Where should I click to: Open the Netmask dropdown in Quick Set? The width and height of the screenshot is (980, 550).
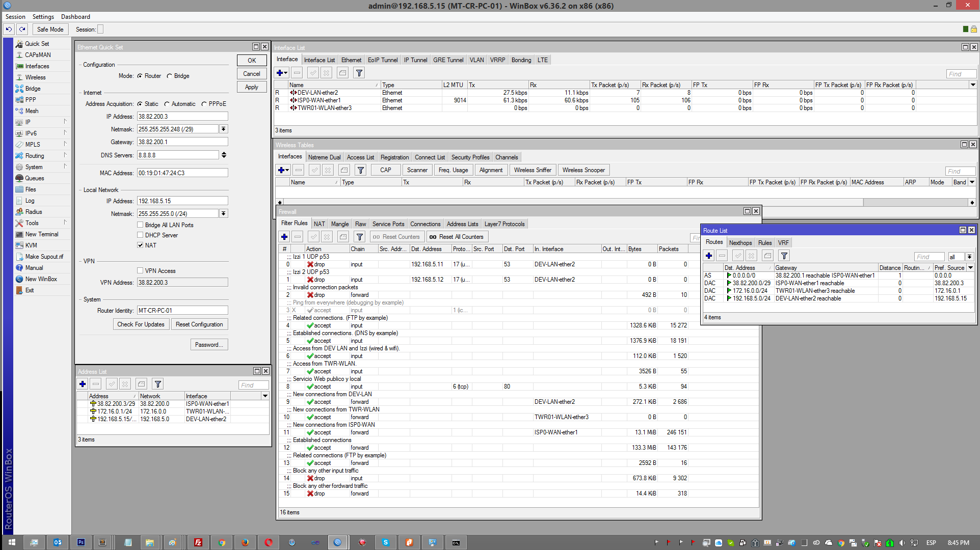tap(223, 129)
